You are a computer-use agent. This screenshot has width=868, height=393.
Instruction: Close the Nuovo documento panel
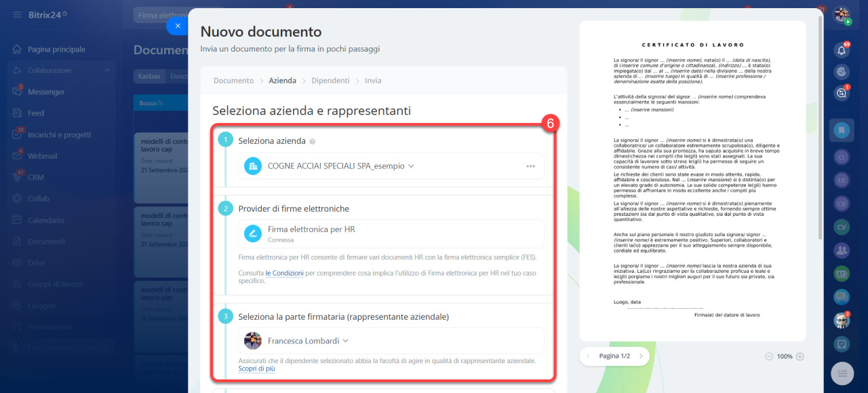178,26
